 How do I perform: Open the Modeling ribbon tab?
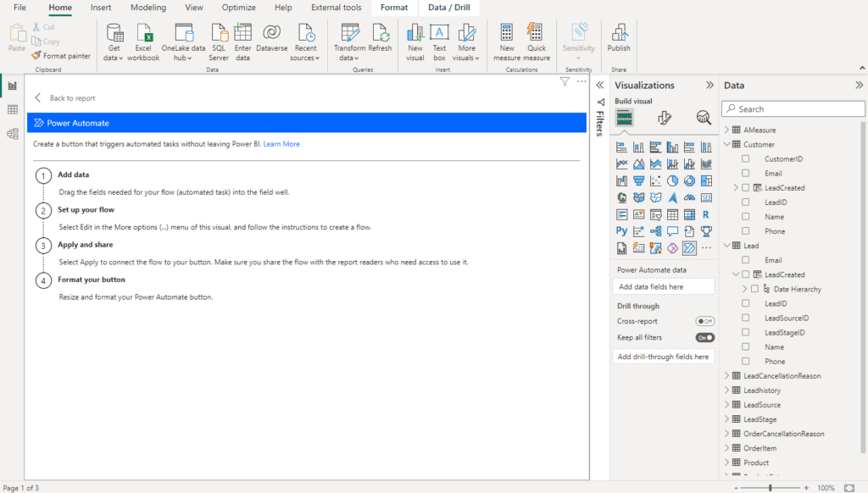coord(148,8)
